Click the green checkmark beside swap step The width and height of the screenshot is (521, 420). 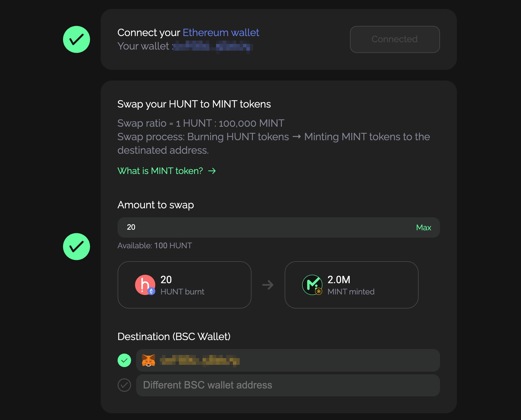click(x=77, y=247)
